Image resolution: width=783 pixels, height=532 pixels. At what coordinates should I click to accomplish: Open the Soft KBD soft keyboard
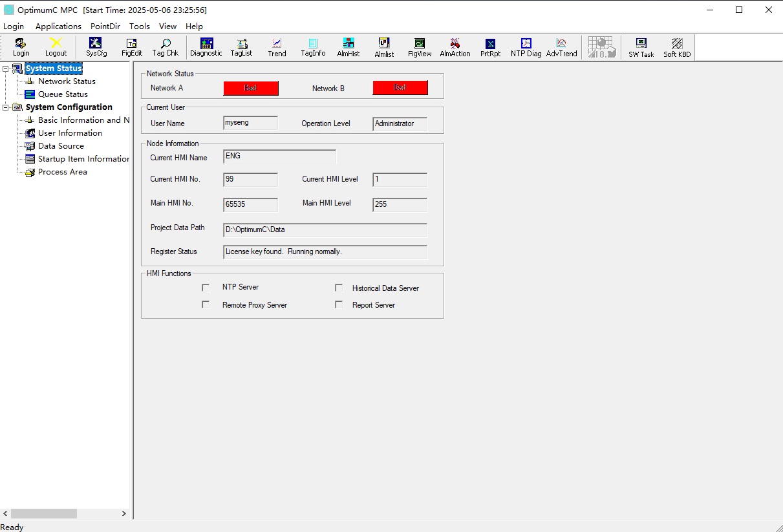tap(677, 47)
